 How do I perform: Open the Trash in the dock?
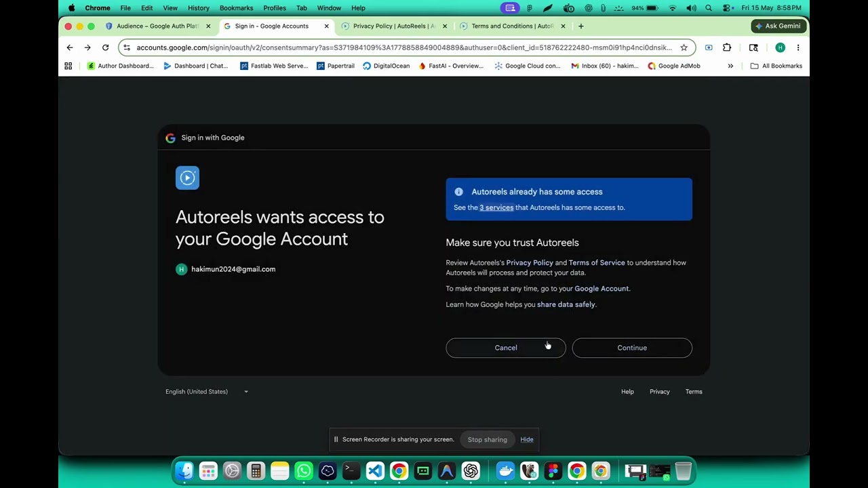click(x=683, y=471)
